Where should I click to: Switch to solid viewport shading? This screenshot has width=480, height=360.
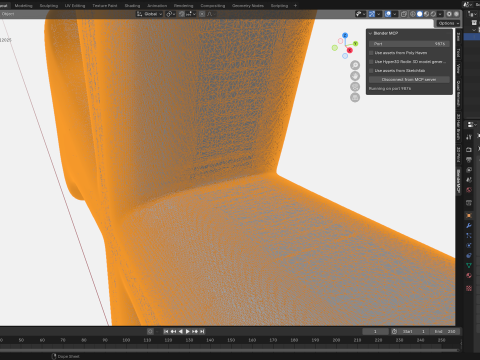(420, 14)
